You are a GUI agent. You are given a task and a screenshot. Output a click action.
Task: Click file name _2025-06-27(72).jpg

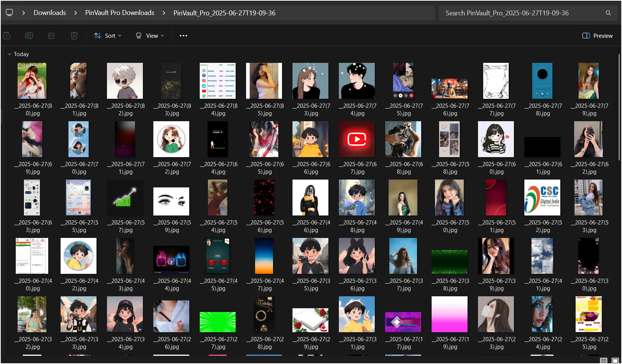pos(172,168)
